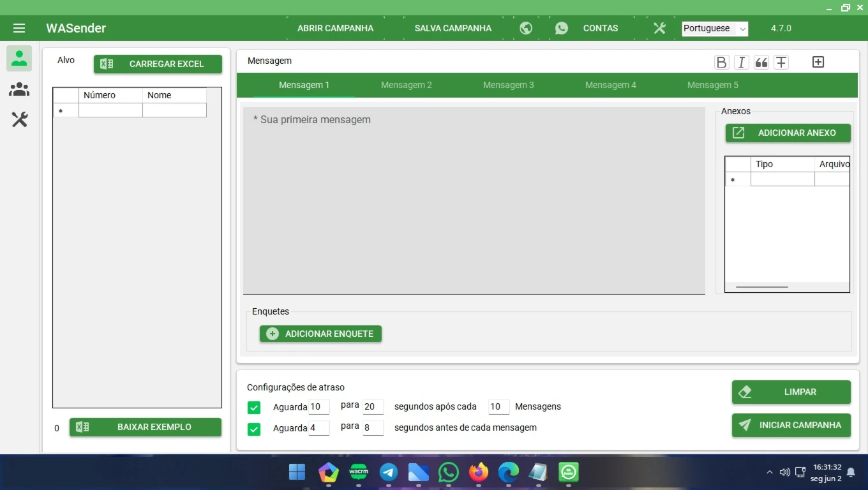Viewport: 868px width, 490px height.
Task: Open the tools sidebar wrench icon
Action: click(x=19, y=119)
